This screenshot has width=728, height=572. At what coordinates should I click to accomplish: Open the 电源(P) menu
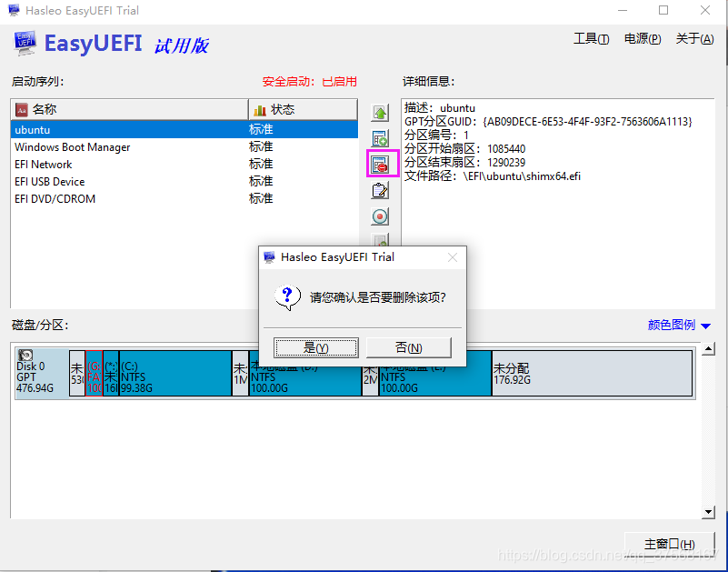click(642, 40)
